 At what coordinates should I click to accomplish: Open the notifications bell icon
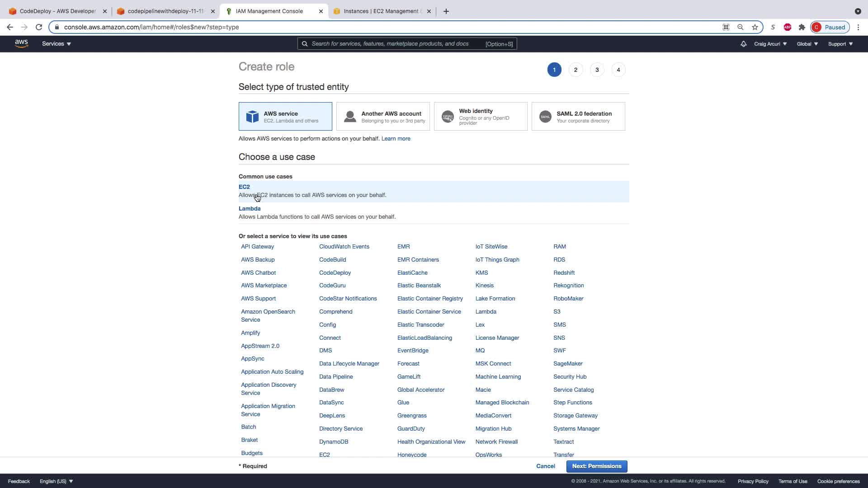pyautogui.click(x=743, y=44)
